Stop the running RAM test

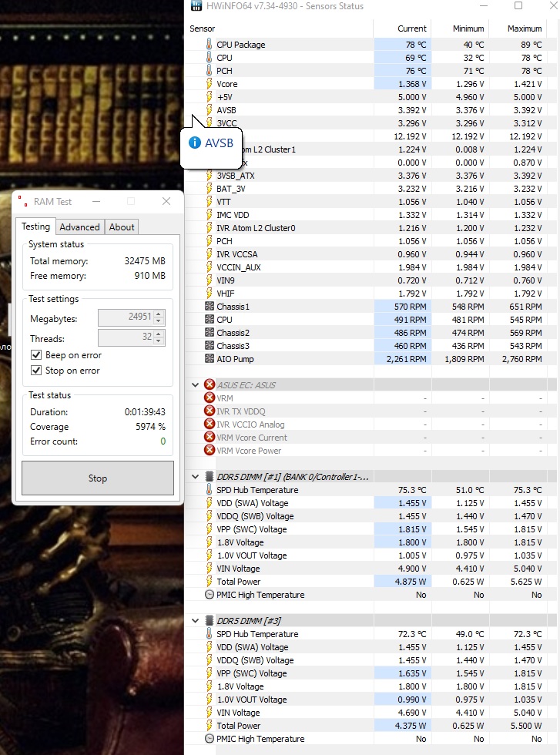tap(98, 478)
